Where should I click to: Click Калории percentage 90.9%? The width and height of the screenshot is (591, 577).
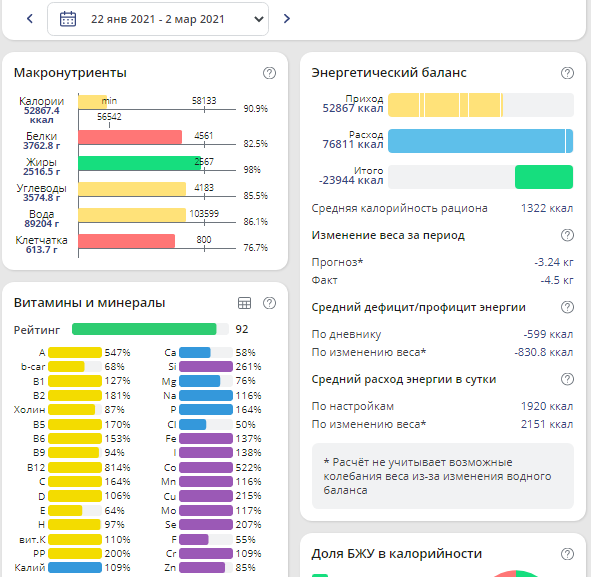[x=256, y=109]
